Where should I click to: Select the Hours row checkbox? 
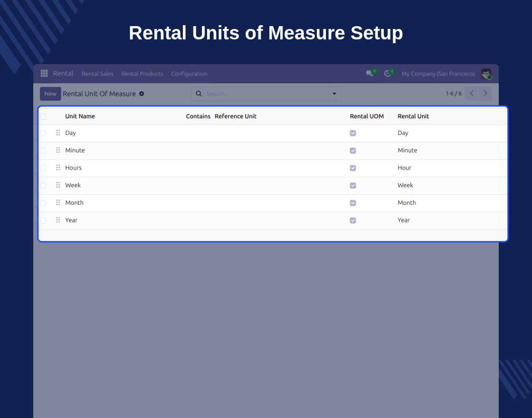tap(43, 168)
